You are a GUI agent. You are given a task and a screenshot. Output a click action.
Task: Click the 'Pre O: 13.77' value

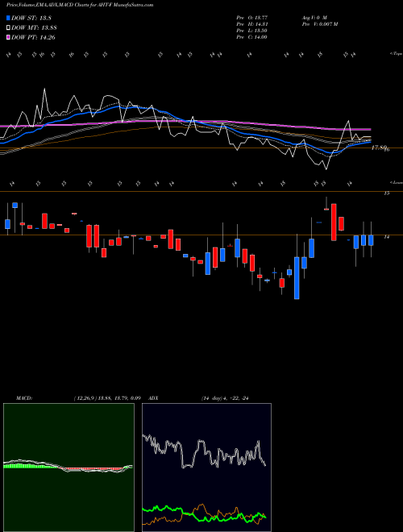252,17
